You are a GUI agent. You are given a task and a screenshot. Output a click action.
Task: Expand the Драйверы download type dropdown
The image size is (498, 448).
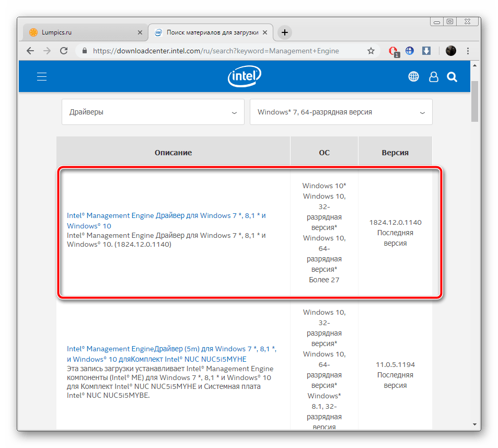pyautogui.click(x=153, y=112)
